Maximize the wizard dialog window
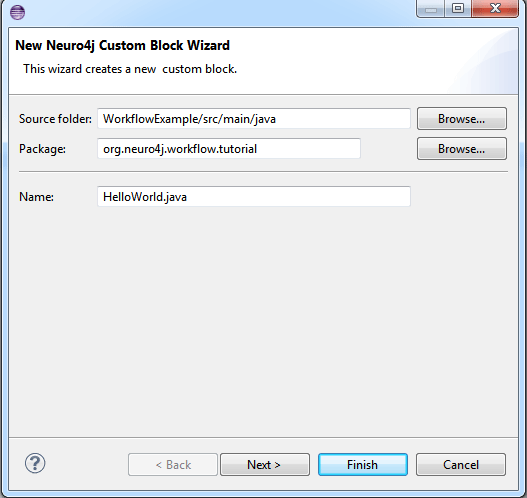The height and width of the screenshot is (498, 527). pos(458,8)
